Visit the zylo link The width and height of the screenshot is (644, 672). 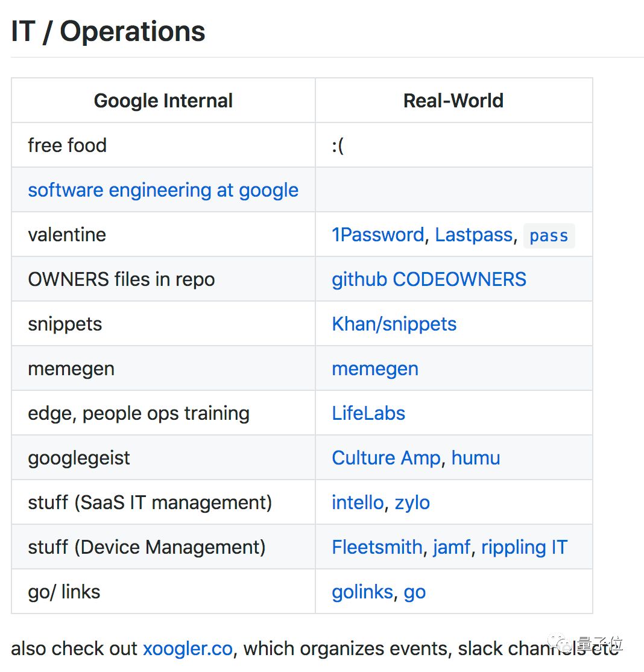412,504
